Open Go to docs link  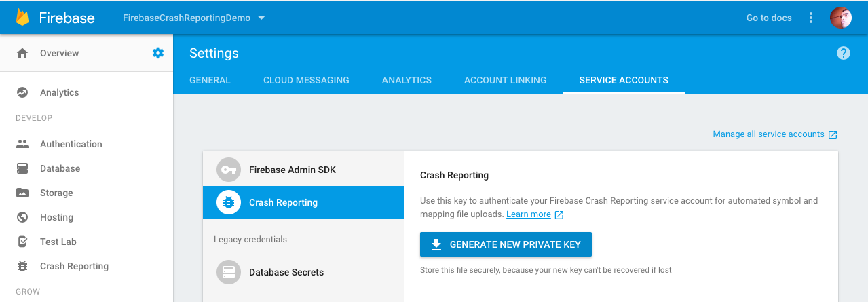(x=769, y=18)
